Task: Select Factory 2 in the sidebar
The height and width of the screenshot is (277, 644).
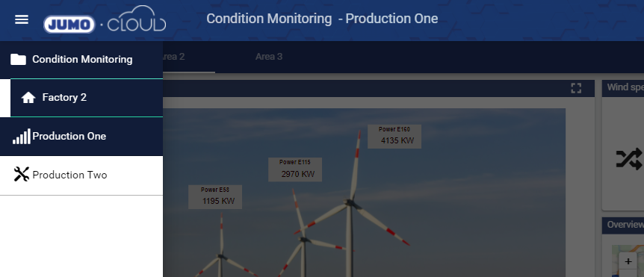Action: pos(87,98)
